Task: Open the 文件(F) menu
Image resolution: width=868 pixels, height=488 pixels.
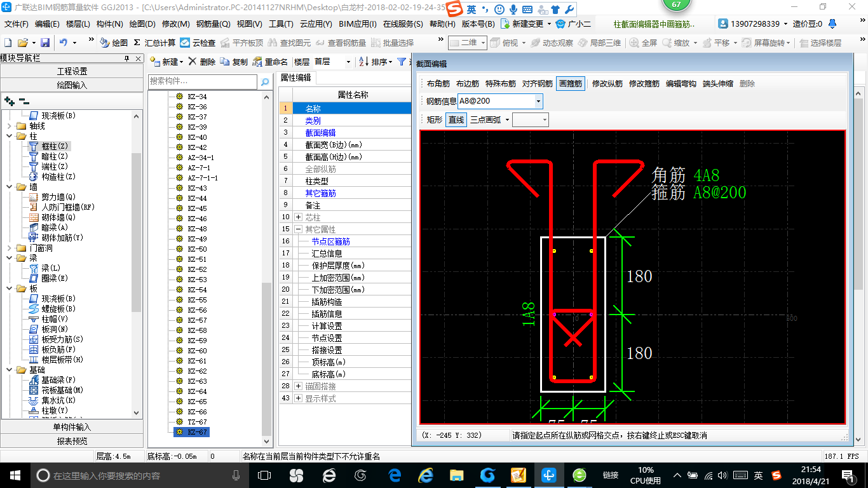Action: click(17, 24)
